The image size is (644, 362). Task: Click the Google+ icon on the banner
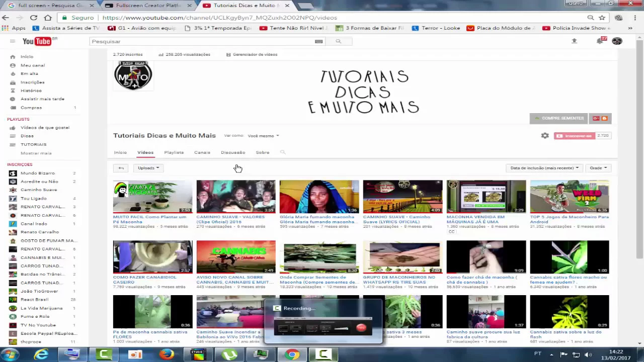(x=596, y=118)
